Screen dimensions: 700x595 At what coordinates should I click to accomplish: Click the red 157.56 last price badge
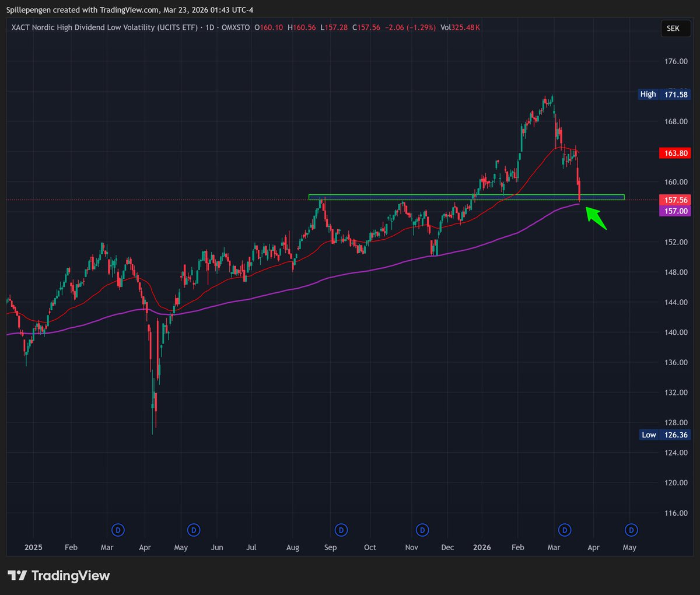point(675,200)
